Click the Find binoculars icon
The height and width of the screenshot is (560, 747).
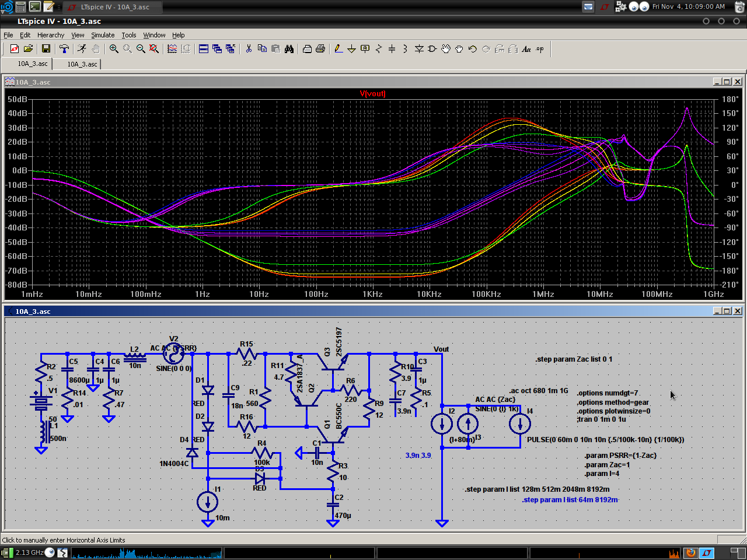pos(289,49)
